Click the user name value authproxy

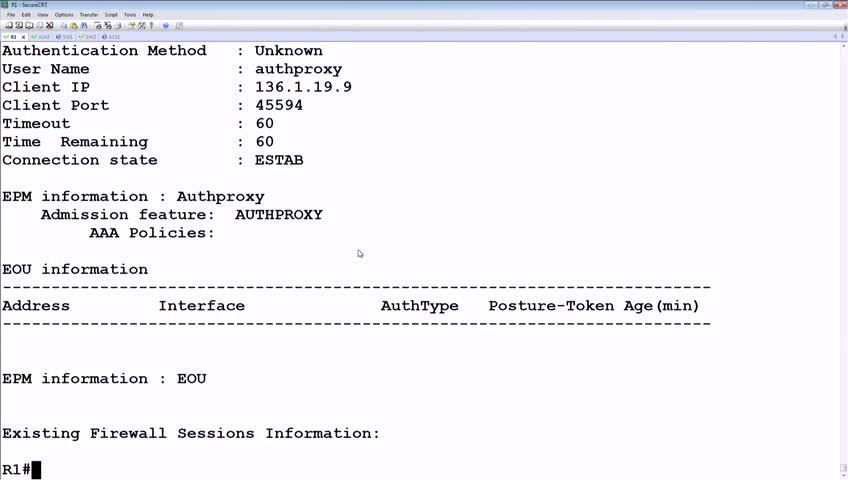(299, 69)
